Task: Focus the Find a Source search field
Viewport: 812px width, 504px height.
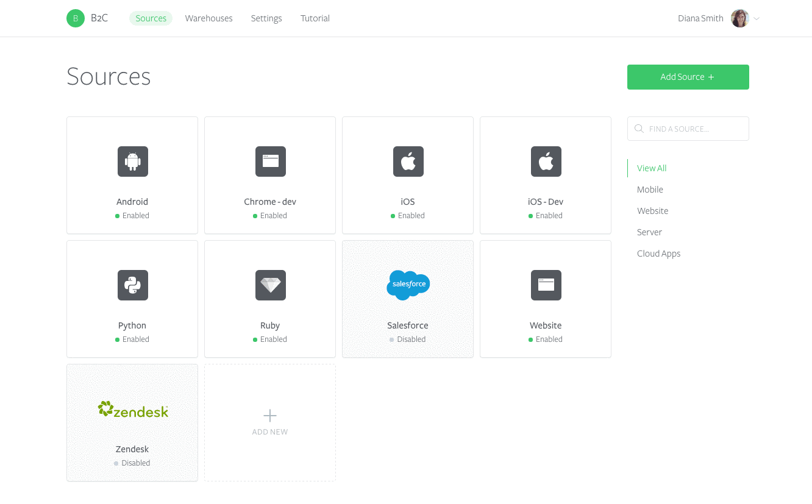Action: pyautogui.click(x=688, y=129)
